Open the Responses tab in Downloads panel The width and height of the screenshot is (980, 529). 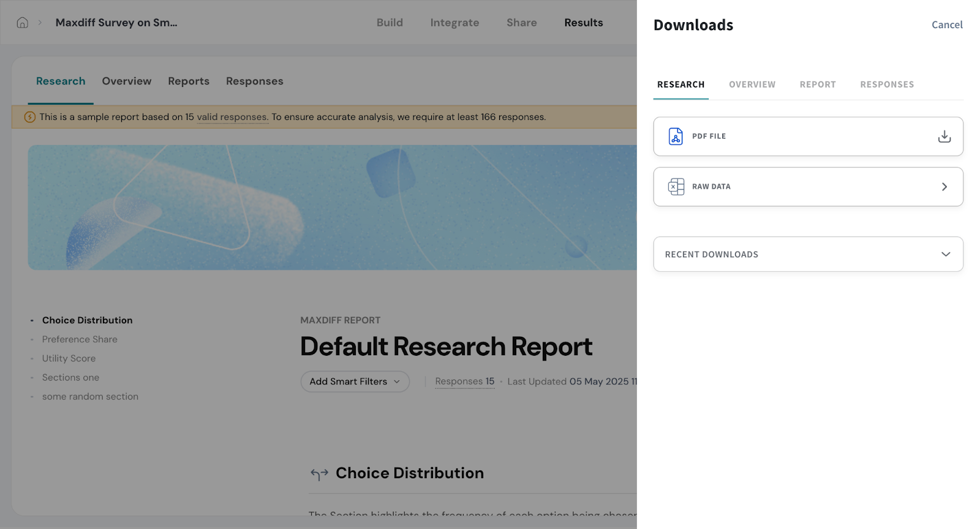[886, 84]
